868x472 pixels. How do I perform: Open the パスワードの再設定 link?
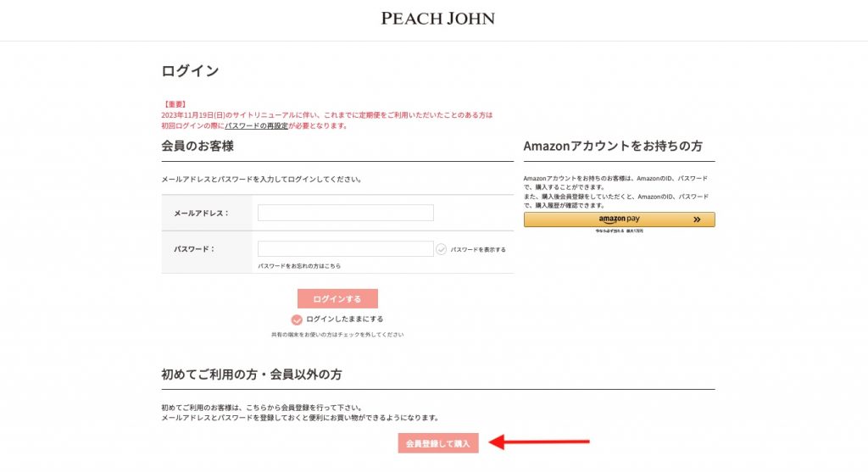tap(256, 125)
